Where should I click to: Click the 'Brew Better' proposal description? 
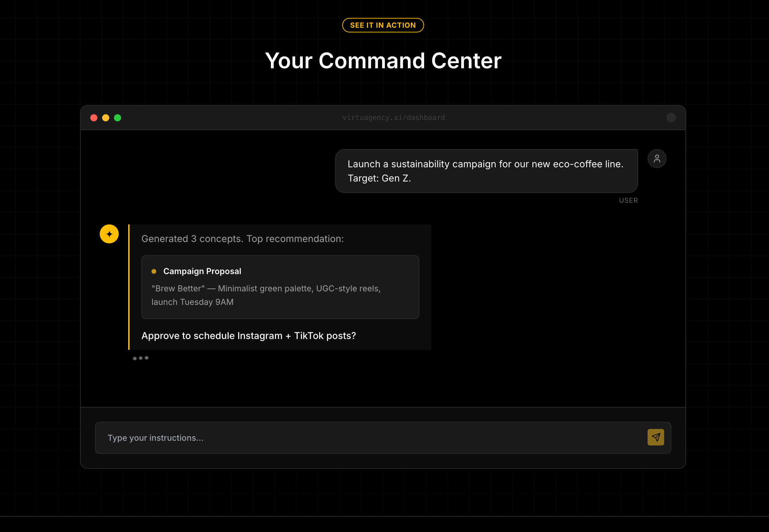pos(266,295)
